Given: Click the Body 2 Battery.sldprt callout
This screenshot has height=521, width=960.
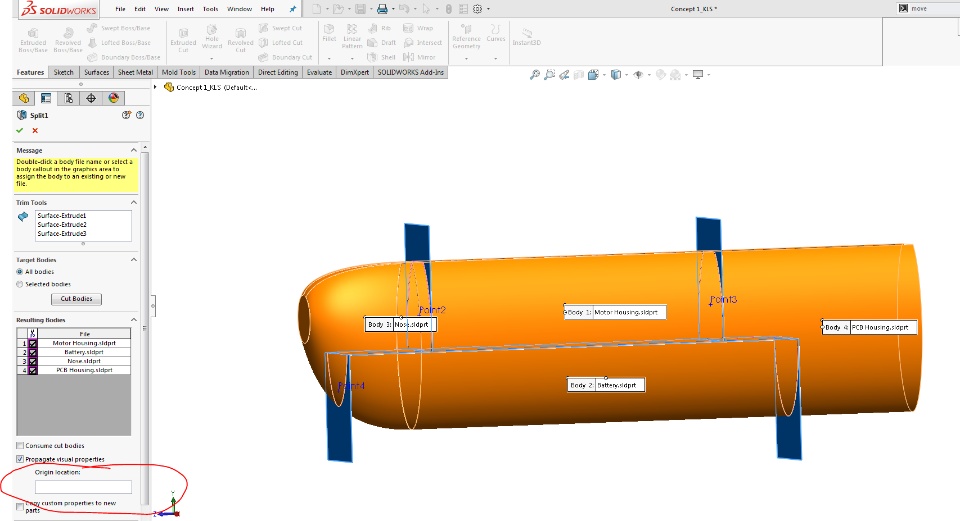Looking at the screenshot, I should coord(606,385).
